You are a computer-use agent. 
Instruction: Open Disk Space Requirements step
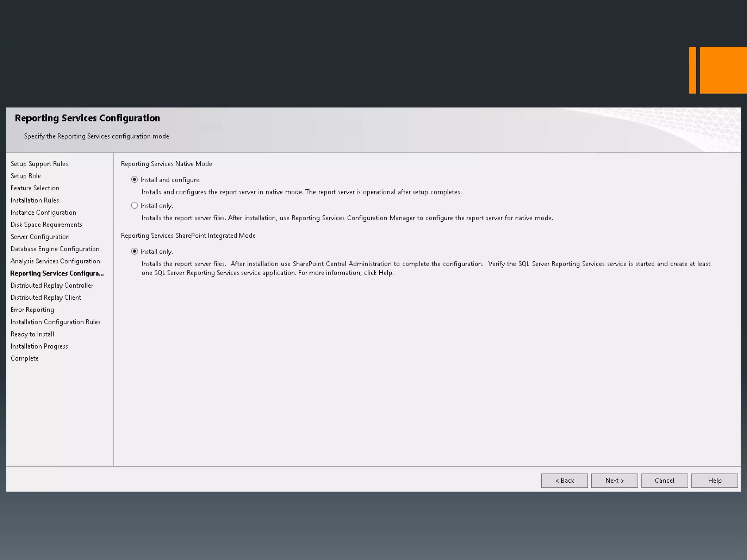(x=46, y=225)
